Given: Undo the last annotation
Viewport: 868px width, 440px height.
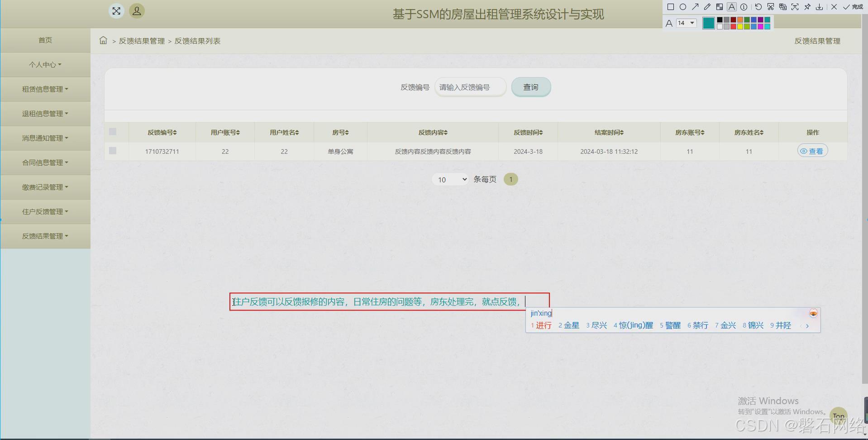Looking at the screenshot, I should (758, 7).
